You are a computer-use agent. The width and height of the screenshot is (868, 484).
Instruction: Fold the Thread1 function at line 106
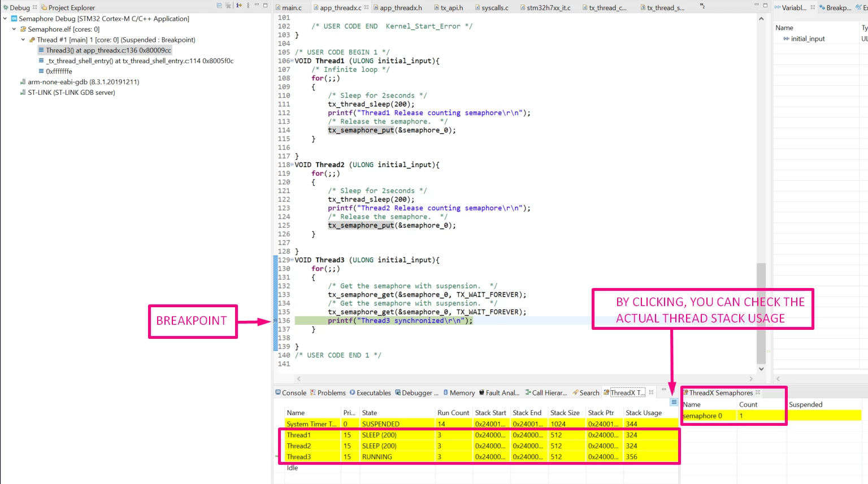292,61
